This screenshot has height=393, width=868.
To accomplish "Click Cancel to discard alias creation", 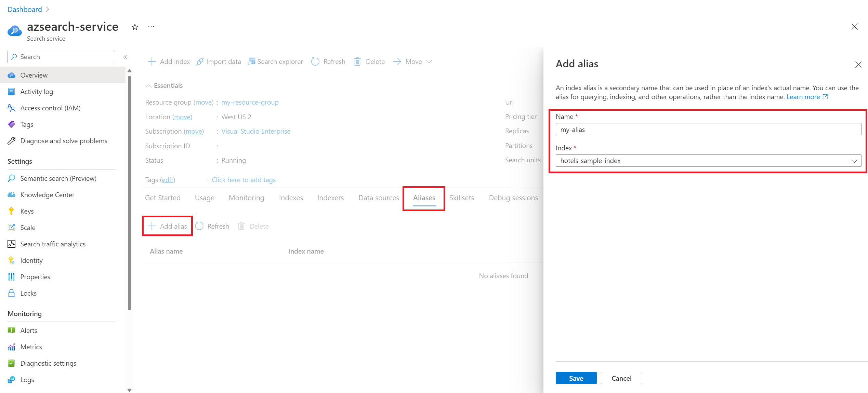I will coord(621,378).
